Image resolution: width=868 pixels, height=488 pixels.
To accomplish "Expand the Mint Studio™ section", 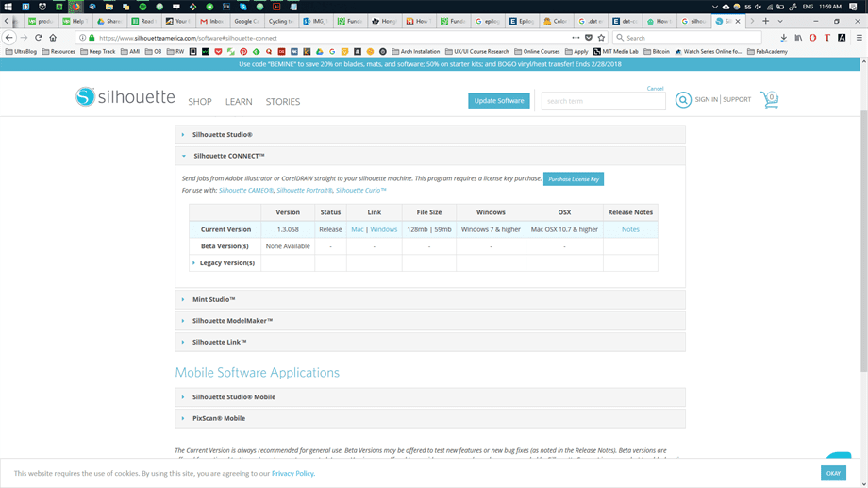I will [x=430, y=299].
